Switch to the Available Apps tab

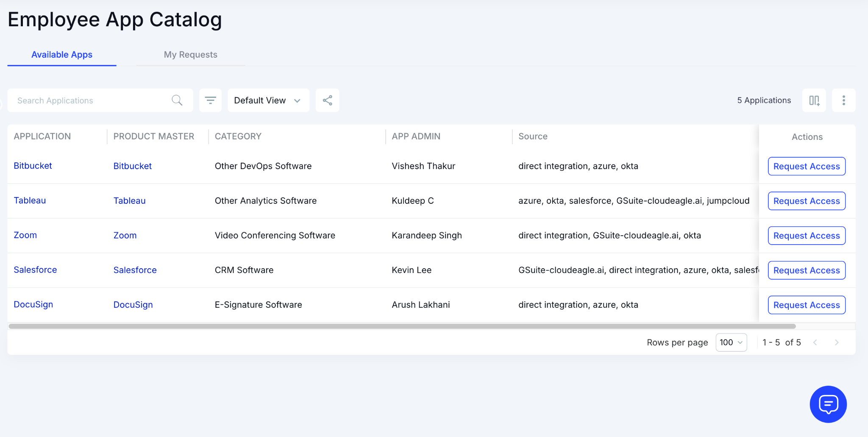tap(62, 55)
